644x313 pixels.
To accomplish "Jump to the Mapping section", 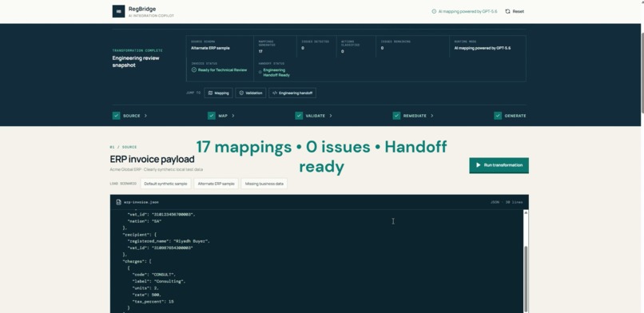I will 218,93.
